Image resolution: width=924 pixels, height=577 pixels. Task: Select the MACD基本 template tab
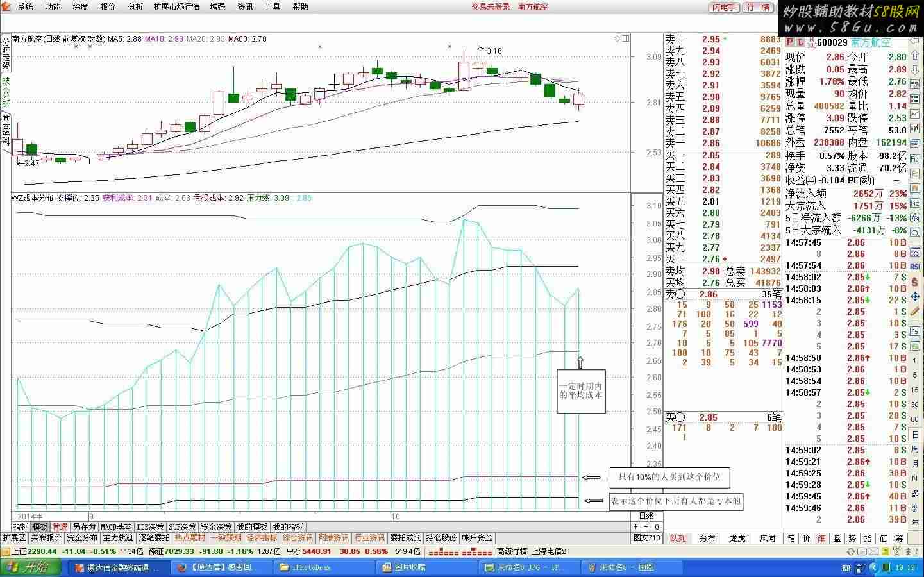(x=116, y=527)
